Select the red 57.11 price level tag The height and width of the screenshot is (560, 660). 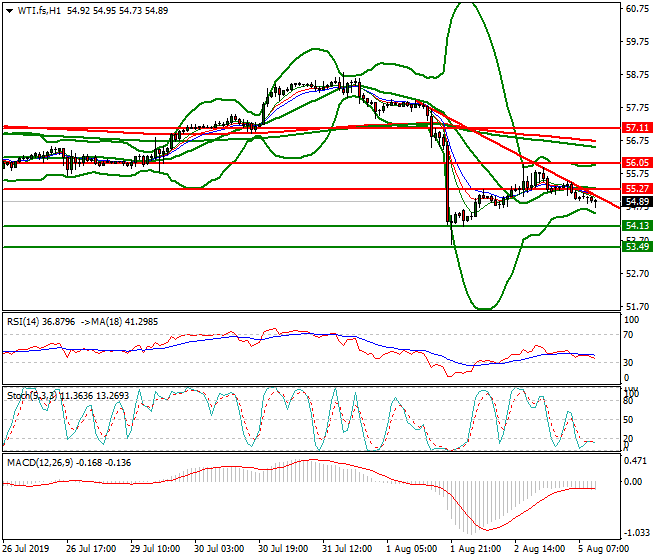(637, 129)
